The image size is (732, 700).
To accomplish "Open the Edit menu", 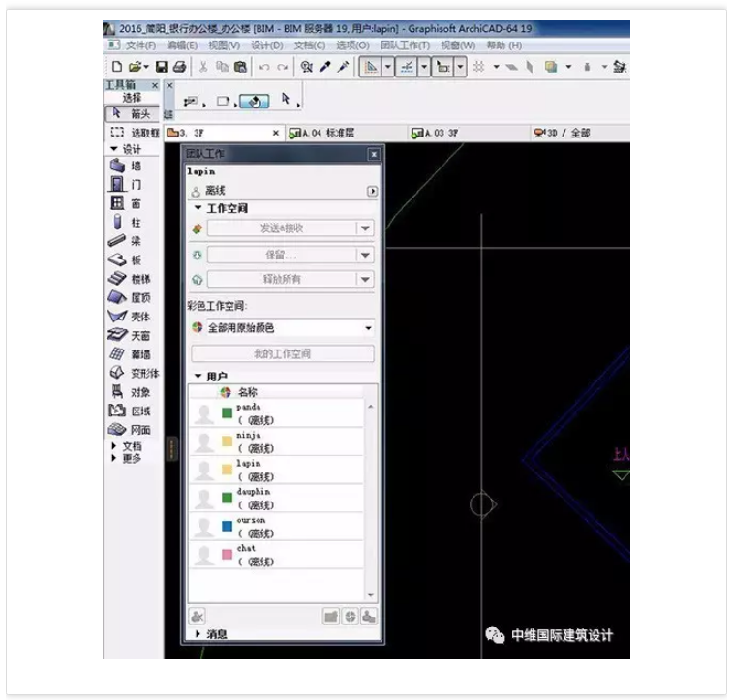I will [x=182, y=46].
